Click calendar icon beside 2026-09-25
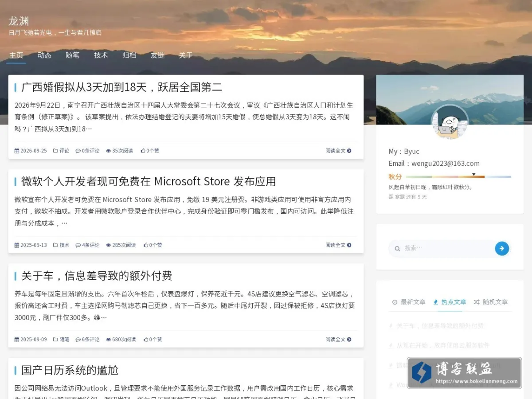This screenshot has width=532, height=399. pyautogui.click(x=17, y=151)
